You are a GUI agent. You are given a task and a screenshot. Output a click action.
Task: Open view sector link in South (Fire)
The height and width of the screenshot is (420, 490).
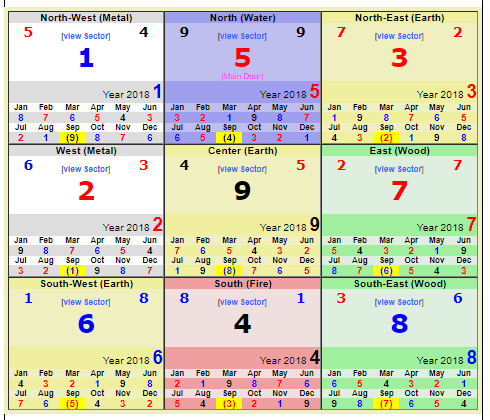click(242, 302)
